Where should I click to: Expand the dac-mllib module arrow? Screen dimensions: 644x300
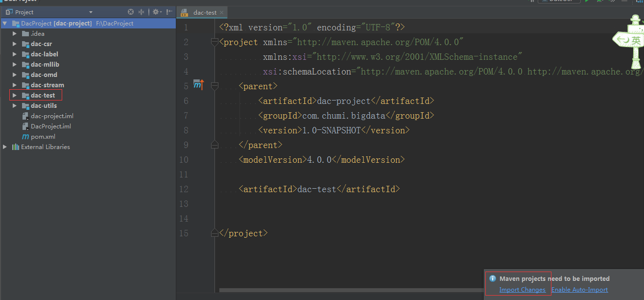point(15,65)
